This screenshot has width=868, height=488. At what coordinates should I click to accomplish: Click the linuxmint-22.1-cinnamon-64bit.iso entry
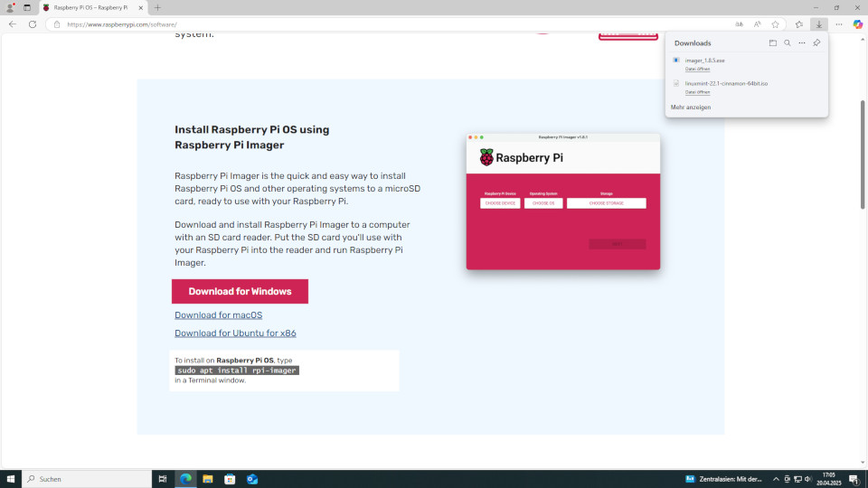tap(726, 83)
